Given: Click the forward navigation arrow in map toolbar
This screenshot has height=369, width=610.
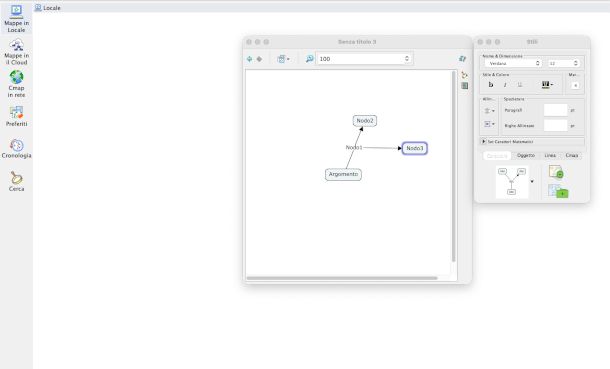Looking at the screenshot, I should pyautogui.click(x=259, y=59).
